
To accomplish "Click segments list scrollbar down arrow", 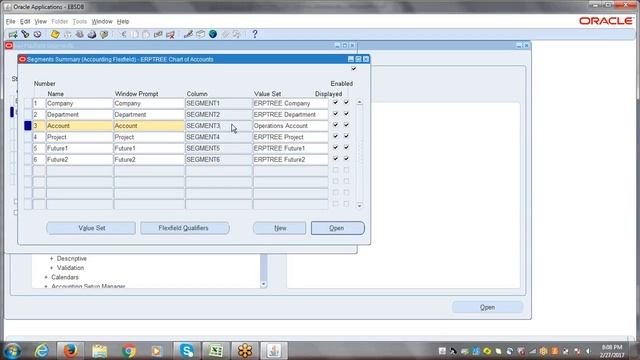I will [360, 206].
